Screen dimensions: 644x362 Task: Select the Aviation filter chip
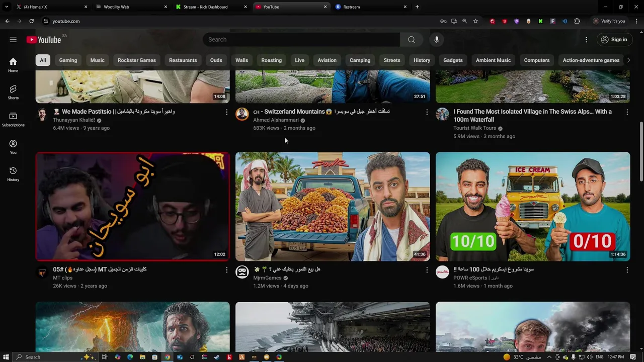[x=327, y=60]
